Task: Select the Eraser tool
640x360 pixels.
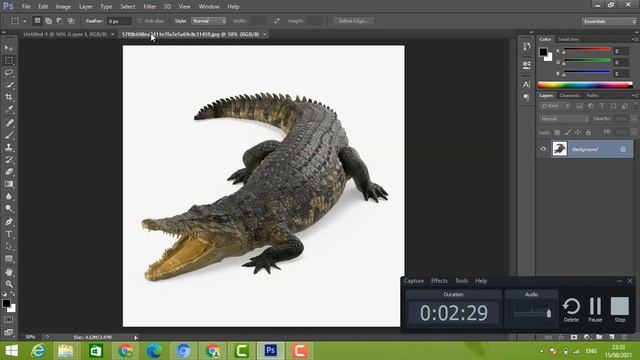Action: (x=9, y=172)
